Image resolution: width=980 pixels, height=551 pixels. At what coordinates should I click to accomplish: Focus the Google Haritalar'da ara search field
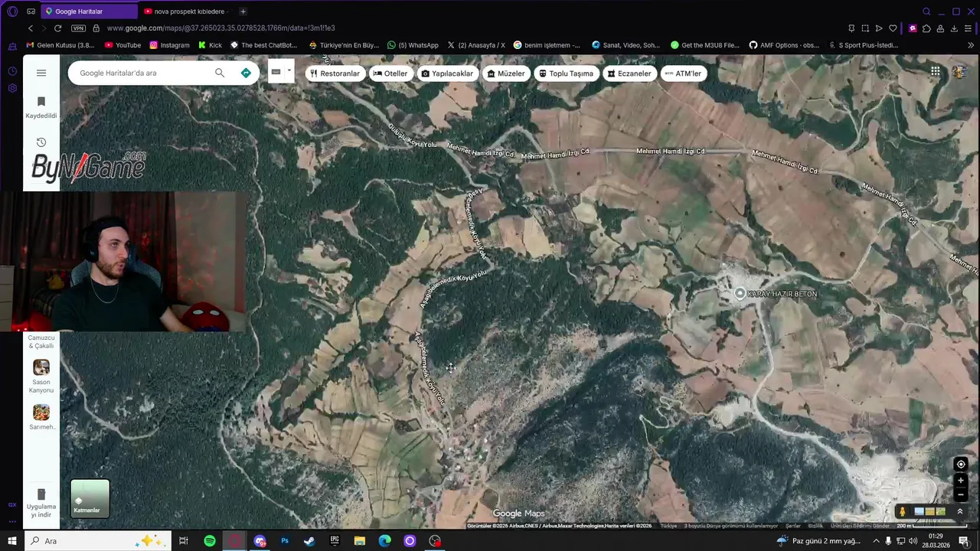[142, 73]
